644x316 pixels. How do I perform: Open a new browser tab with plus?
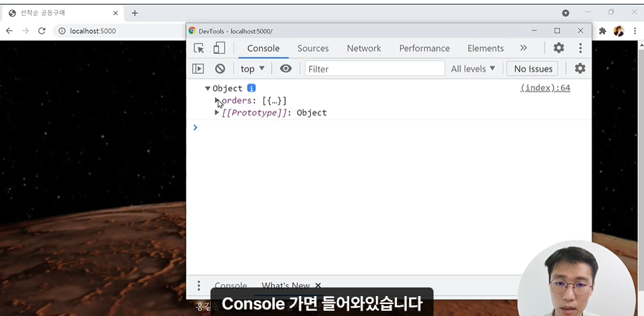click(x=135, y=13)
